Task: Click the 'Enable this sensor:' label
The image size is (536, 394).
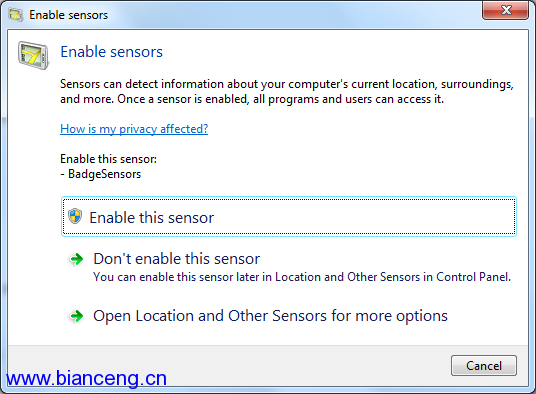Action: click(x=108, y=159)
